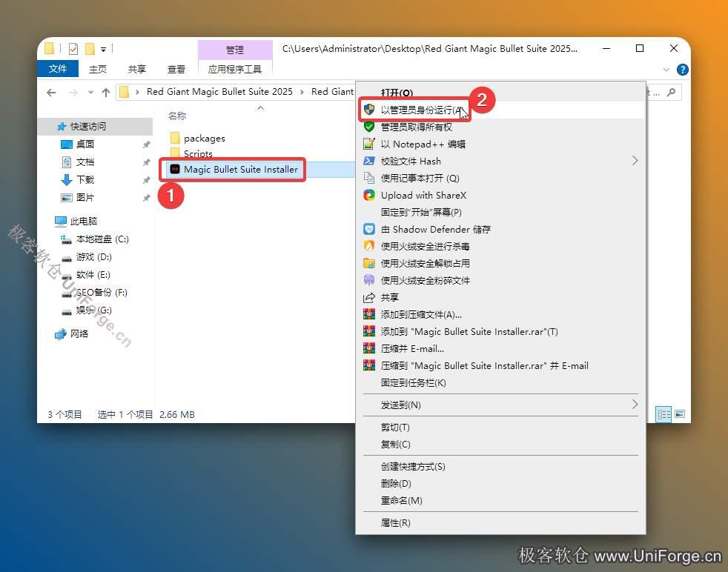
Task: Click WinRAR icon beside 添加到压缩文件(A)
Action: click(369, 315)
